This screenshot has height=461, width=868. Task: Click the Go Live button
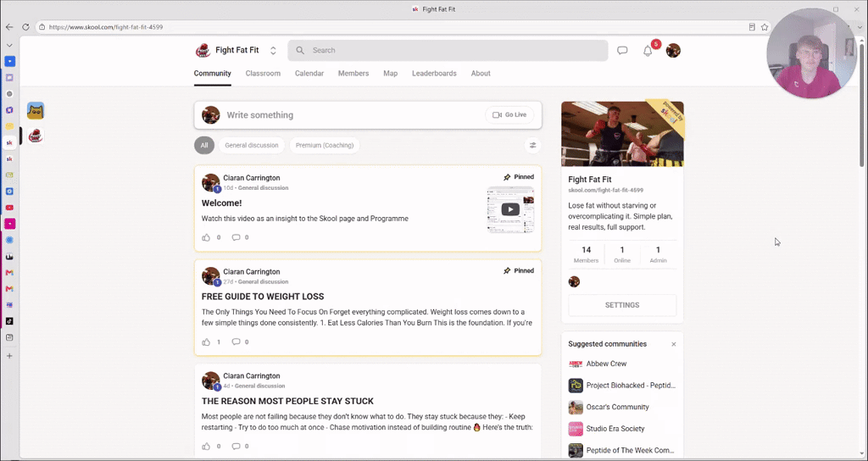[509, 115]
